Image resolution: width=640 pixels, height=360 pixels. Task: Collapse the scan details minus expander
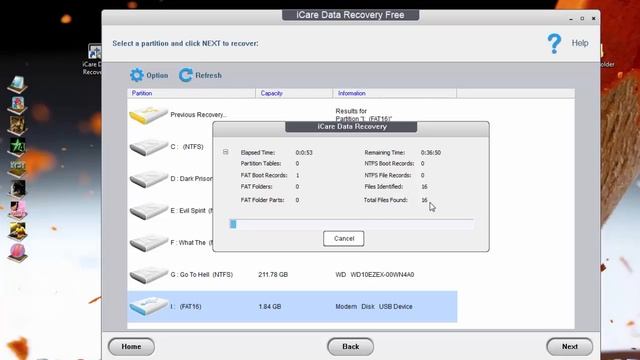[x=226, y=152]
